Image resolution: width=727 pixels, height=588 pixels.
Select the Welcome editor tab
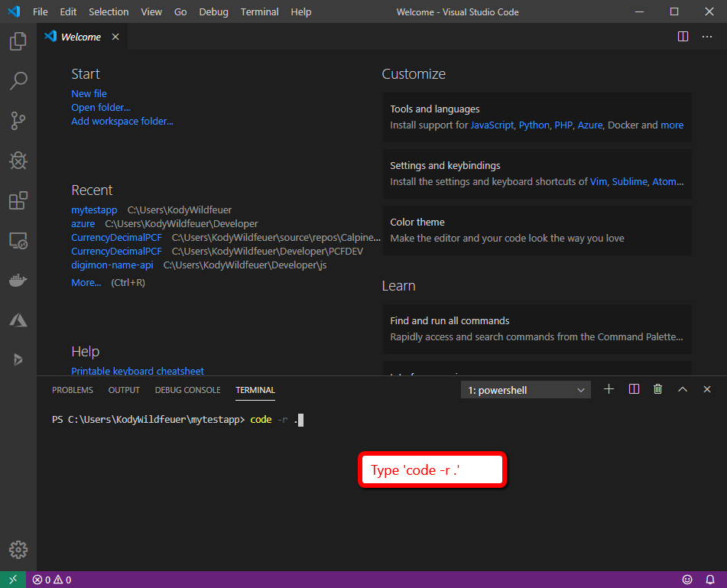pos(82,37)
